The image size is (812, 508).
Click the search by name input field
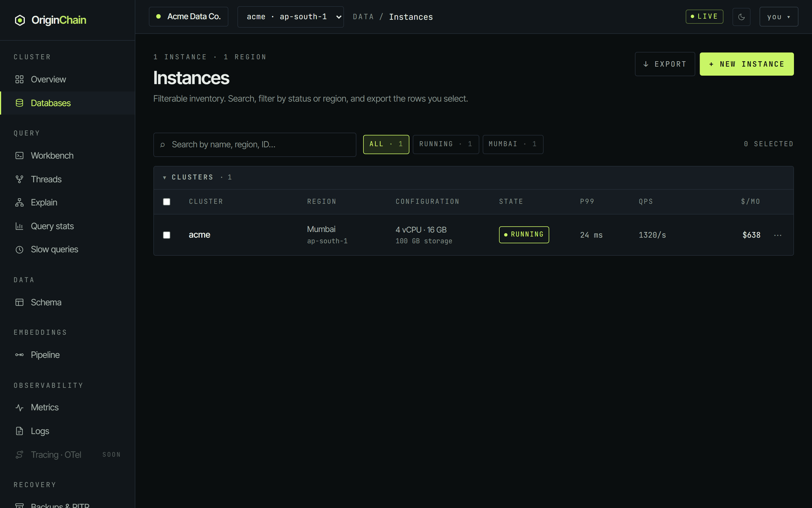255,144
